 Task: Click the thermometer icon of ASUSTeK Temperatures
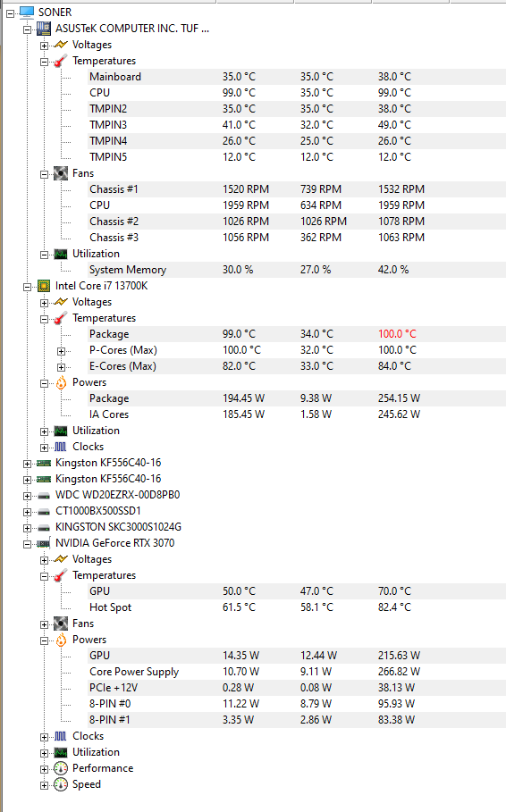(x=61, y=61)
